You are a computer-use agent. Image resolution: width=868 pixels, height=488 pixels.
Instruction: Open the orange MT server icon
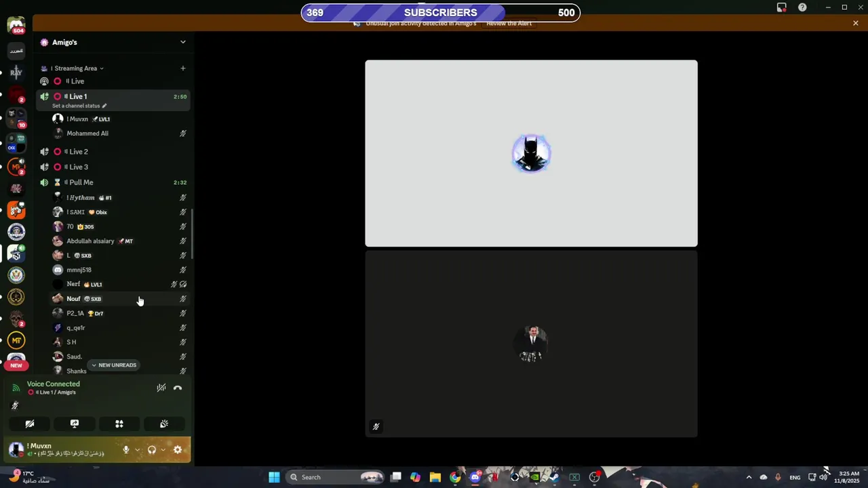click(x=16, y=340)
